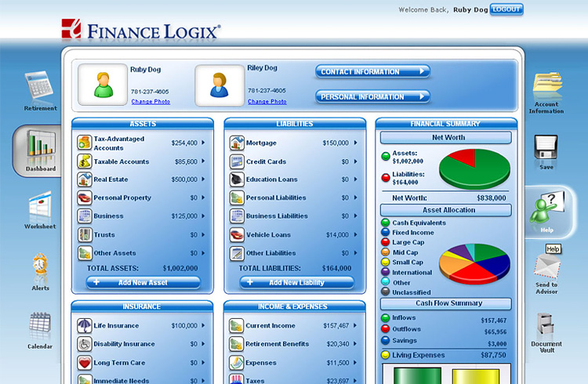Image resolution: width=588 pixels, height=384 pixels.
Task: Click the Send to Advisor envelope icon
Action: coord(546,267)
